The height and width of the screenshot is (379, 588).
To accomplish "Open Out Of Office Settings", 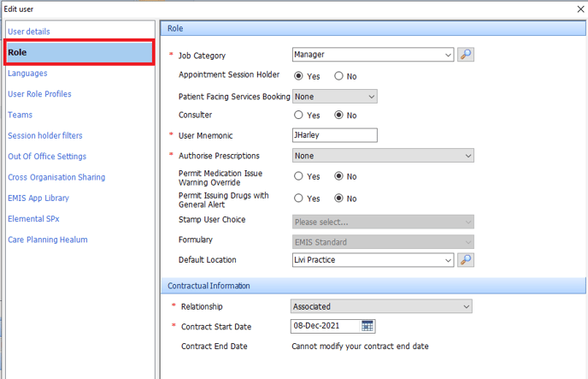I will pyautogui.click(x=47, y=157).
